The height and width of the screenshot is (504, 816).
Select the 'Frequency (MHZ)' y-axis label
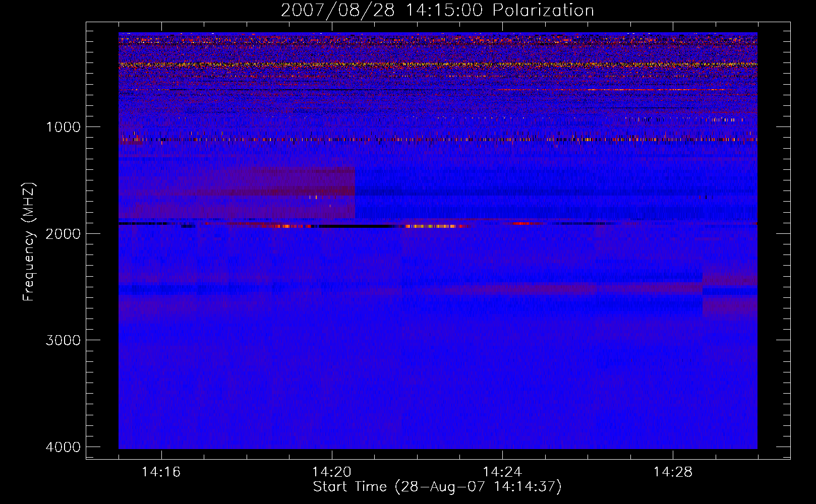pyautogui.click(x=28, y=242)
